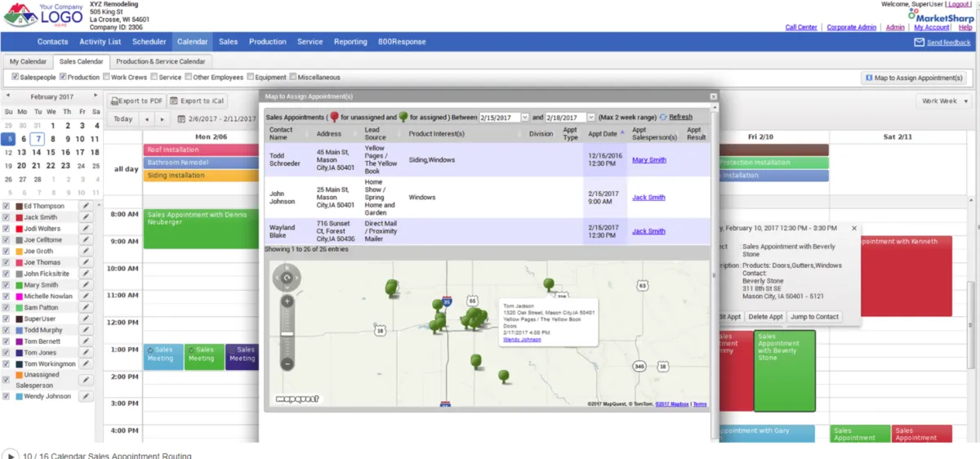Open the start date 2/15/2017 dropdown
The width and height of the screenshot is (980, 459).
(x=524, y=118)
